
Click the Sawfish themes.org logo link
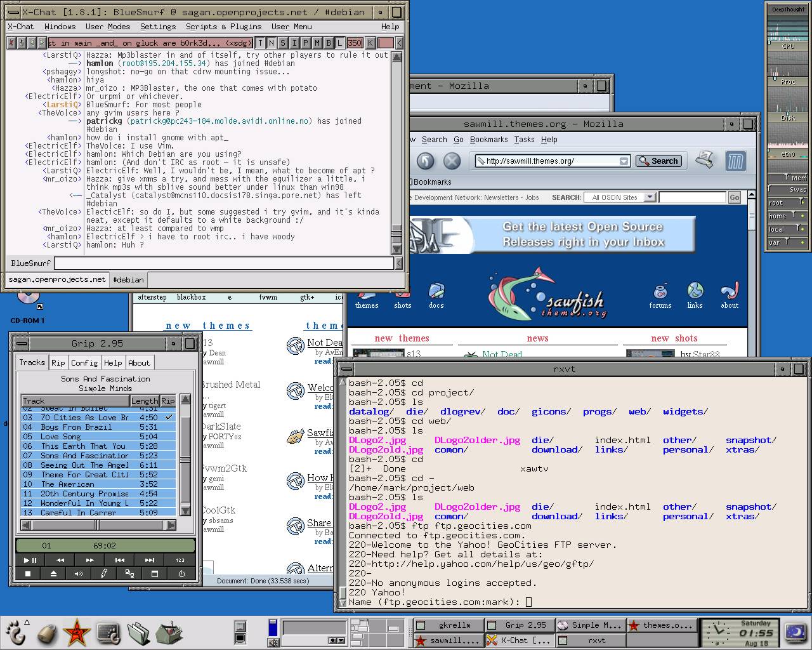[547, 295]
